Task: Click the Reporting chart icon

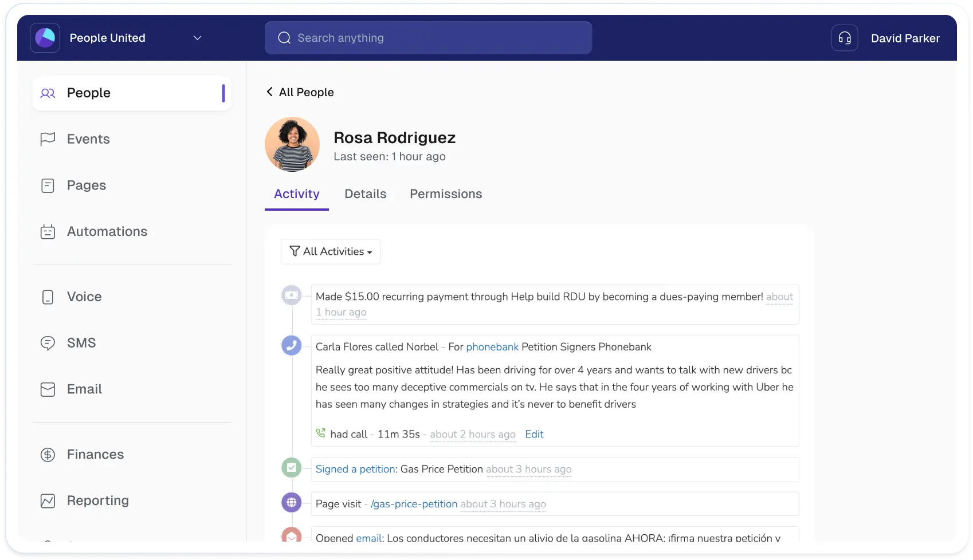Action: [48, 501]
